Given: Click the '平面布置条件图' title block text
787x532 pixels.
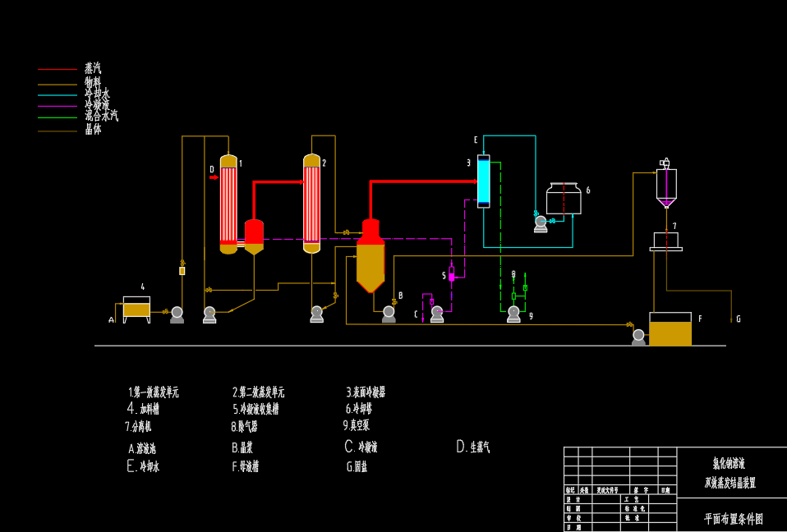Looking at the screenshot, I should 733,519.
